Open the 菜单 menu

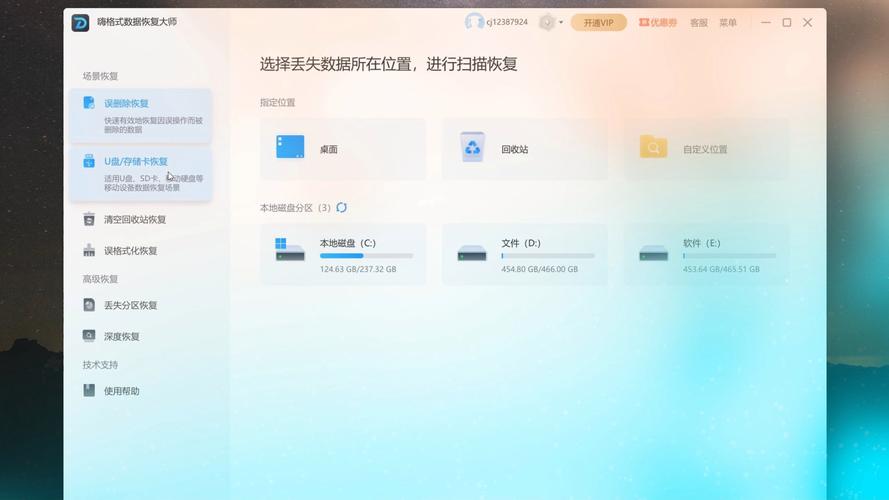coord(728,23)
